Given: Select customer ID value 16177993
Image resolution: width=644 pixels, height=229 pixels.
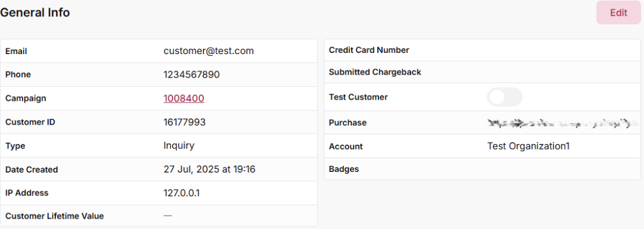Looking at the screenshot, I should tap(185, 122).
